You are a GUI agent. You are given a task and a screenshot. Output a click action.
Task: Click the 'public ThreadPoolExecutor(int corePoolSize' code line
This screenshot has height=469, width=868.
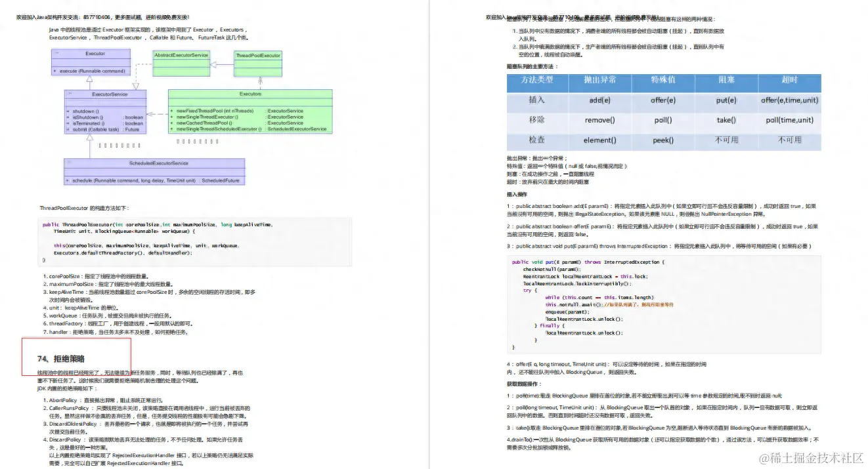coord(158,225)
